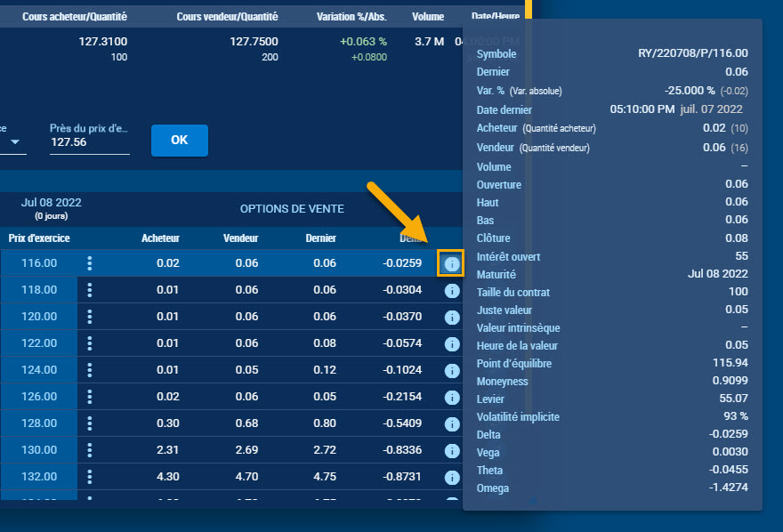The height and width of the screenshot is (532, 783).
Task: Open three-dot menu for 122.00 strike
Action: point(89,343)
